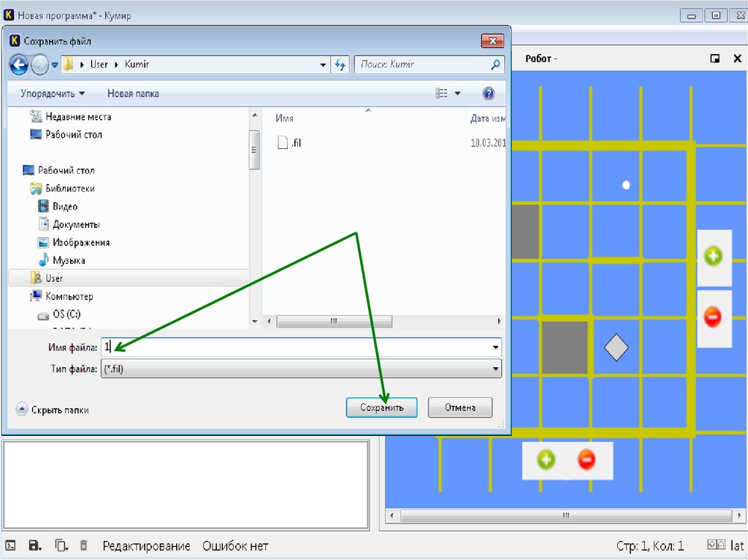Select Библиотеки in the tree
Image resolution: width=748 pixels, height=560 pixels.
click(63, 188)
